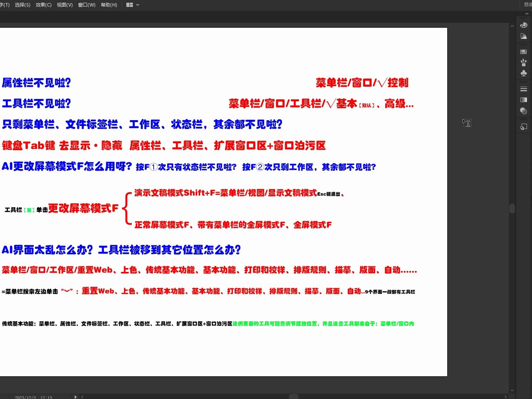Open the 帮助(H) menu
The width and height of the screenshot is (532, 399).
(x=109, y=5)
